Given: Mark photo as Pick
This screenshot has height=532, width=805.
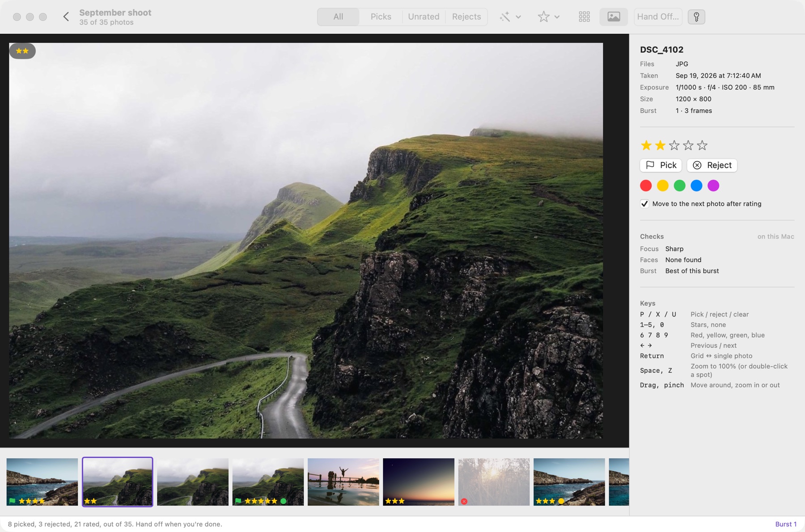Looking at the screenshot, I should point(661,165).
